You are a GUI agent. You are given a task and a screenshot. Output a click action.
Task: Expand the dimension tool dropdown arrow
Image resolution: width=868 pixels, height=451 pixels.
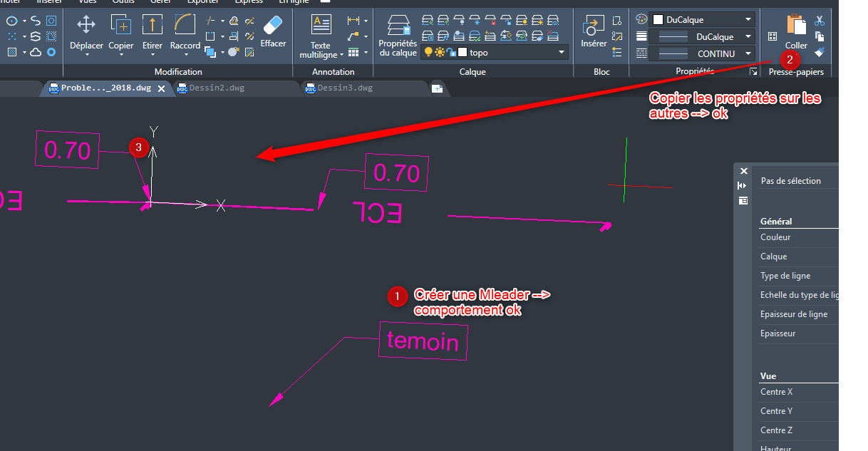coord(366,21)
